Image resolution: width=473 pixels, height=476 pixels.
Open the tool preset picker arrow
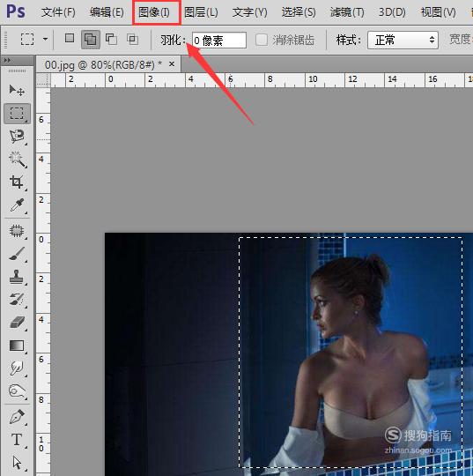click(x=45, y=39)
